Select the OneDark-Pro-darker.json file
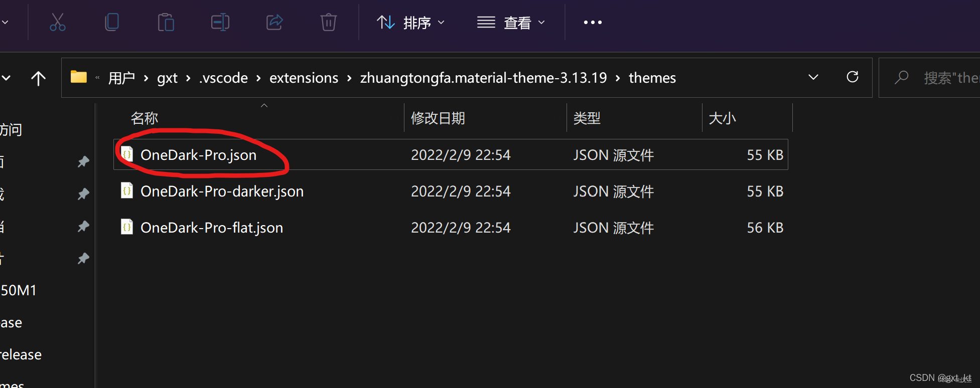Image resolution: width=980 pixels, height=388 pixels. pos(222,191)
